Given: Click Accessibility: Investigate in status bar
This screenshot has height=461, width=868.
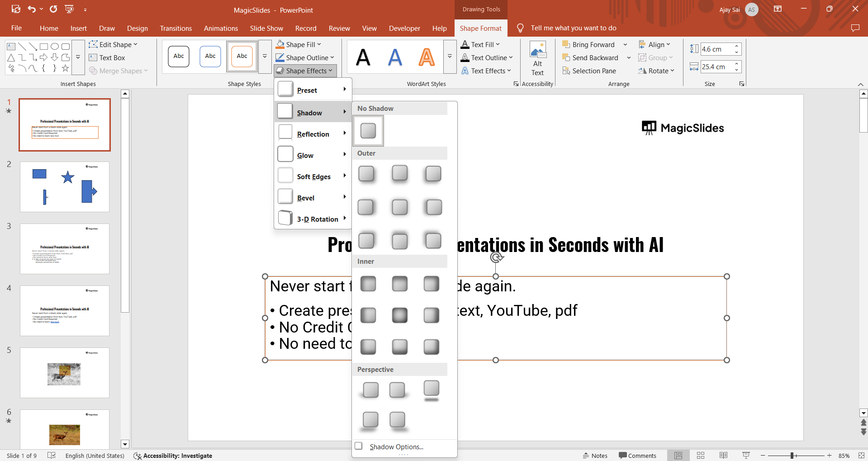Looking at the screenshot, I should (173, 456).
